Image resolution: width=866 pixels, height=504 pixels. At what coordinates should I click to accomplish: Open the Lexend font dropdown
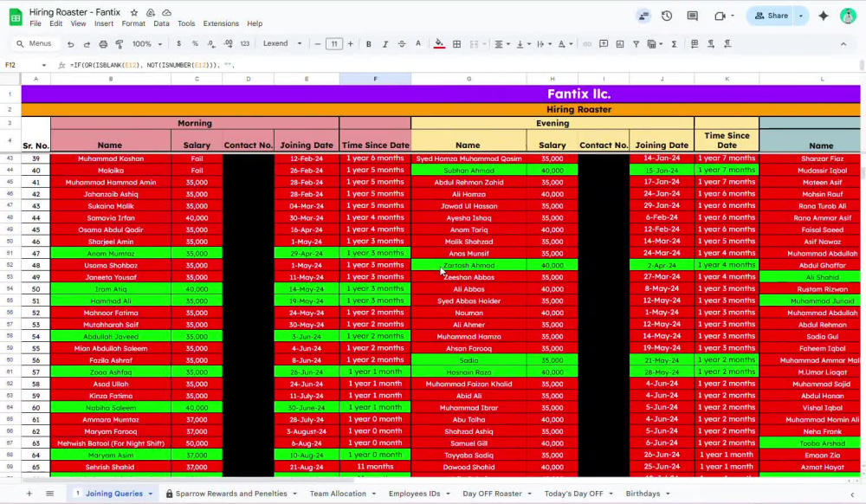click(282, 43)
